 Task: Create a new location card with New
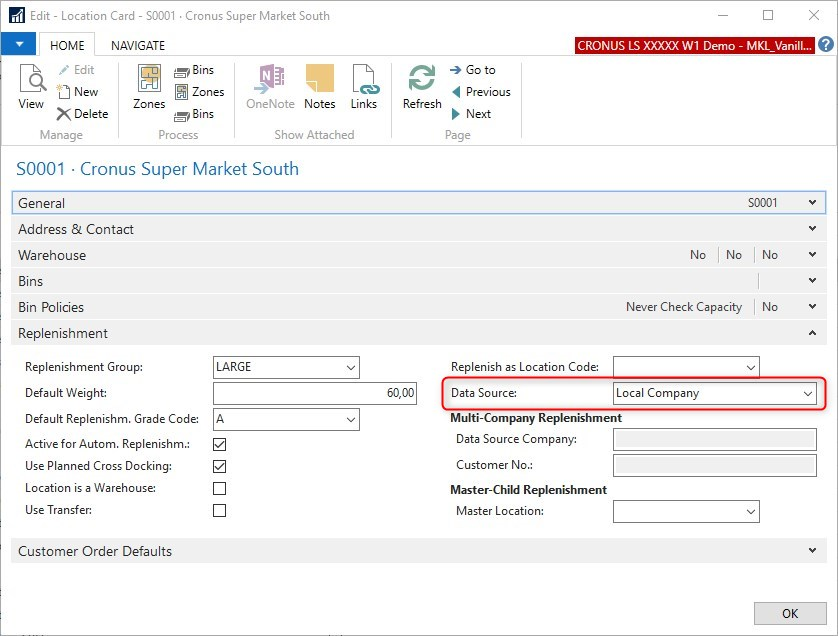click(x=78, y=92)
